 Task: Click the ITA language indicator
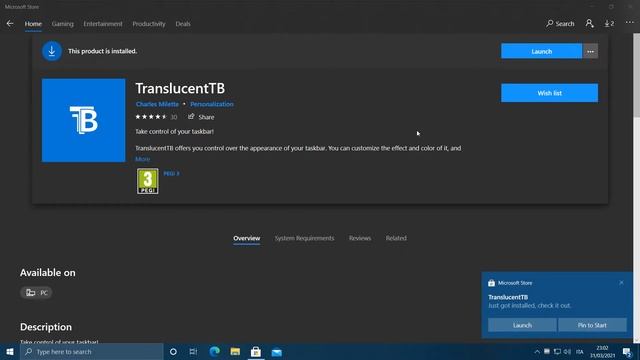pos(580,352)
